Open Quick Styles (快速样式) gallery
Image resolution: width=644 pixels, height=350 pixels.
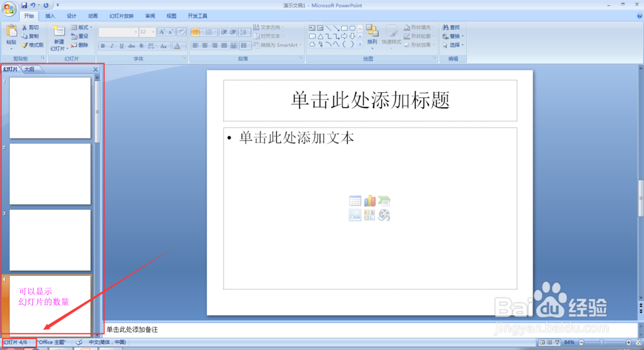[391, 37]
